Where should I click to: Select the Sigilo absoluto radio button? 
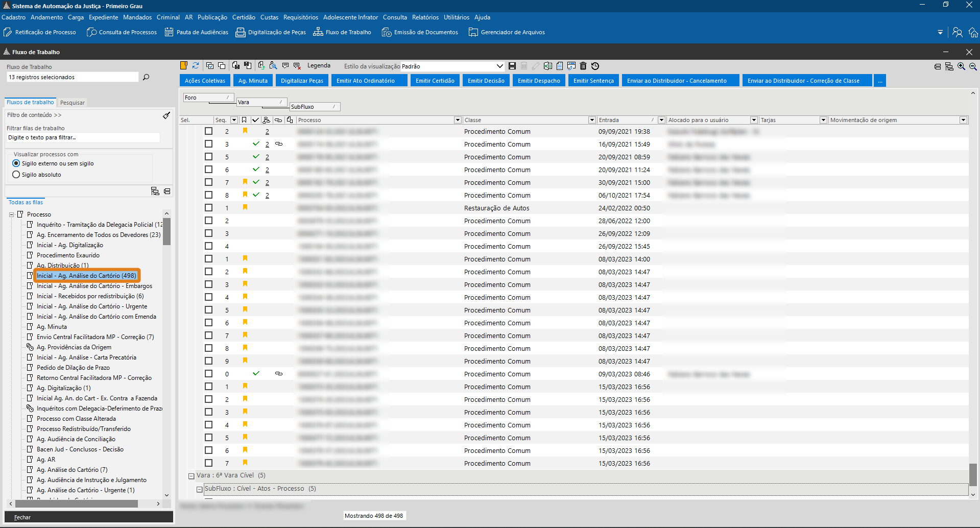point(16,175)
